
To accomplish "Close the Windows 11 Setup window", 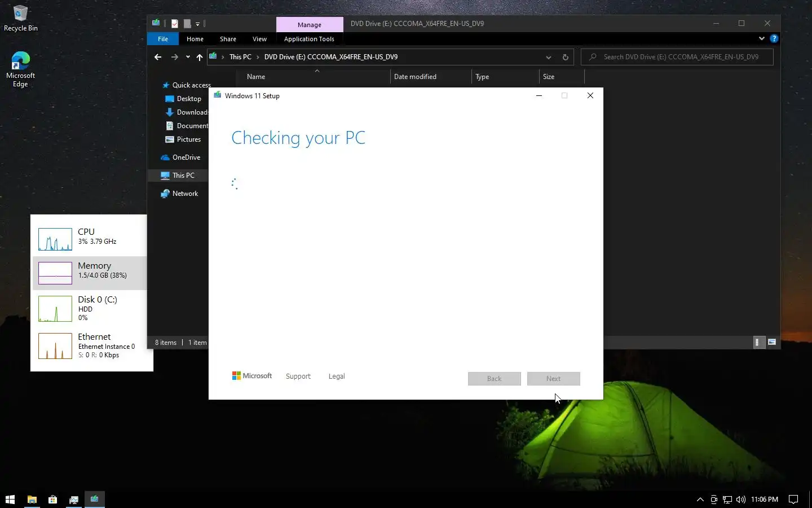I will click(x=590, y=95).
